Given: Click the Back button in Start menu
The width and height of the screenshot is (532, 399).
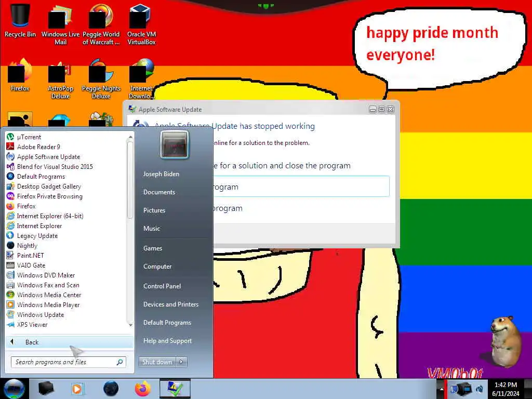Looking at the screenshot, I should tap(70, 342).
